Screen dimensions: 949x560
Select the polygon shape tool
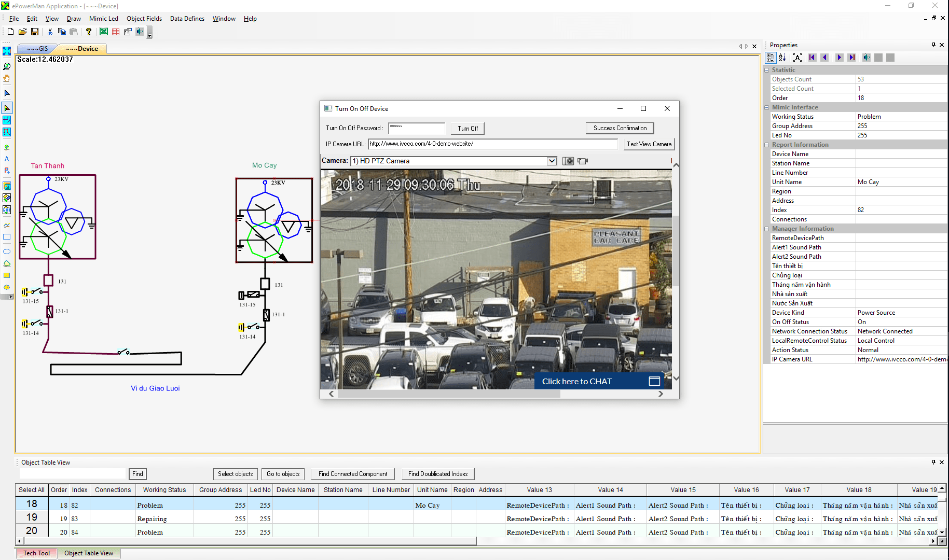7,263
